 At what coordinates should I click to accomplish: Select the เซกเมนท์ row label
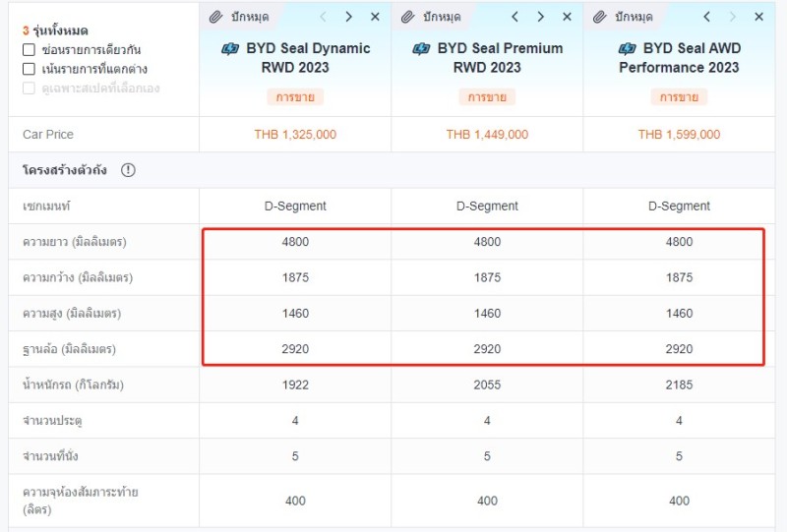pyautogui.click(x=46, y=206)
